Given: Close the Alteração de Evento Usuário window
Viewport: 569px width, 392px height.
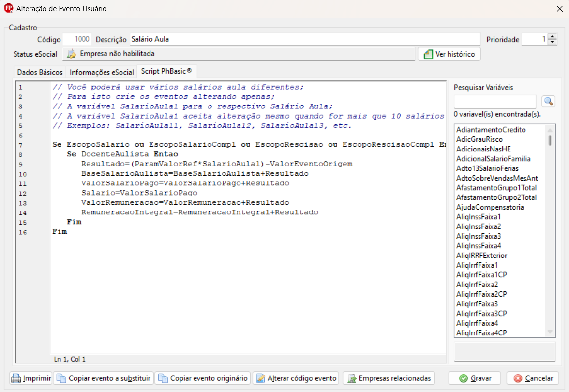Looking at the screenshot, I should [559, 9].
